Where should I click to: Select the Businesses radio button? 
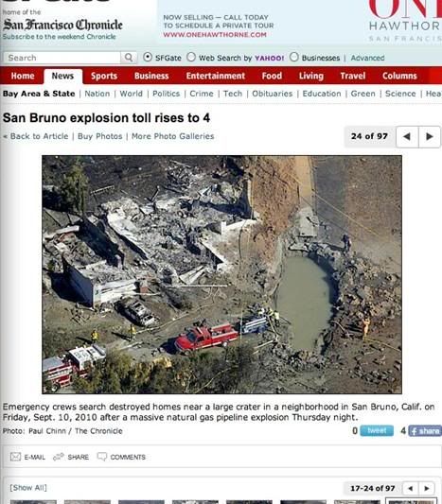coord(293,58)
